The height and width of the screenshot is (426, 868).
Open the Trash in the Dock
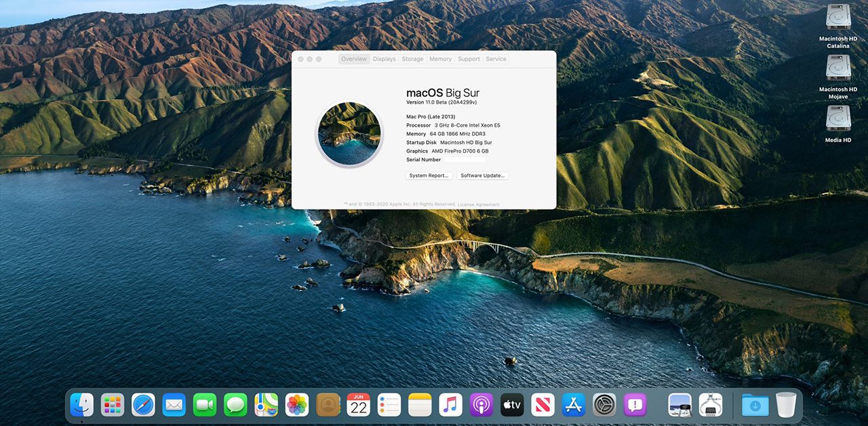787,405
